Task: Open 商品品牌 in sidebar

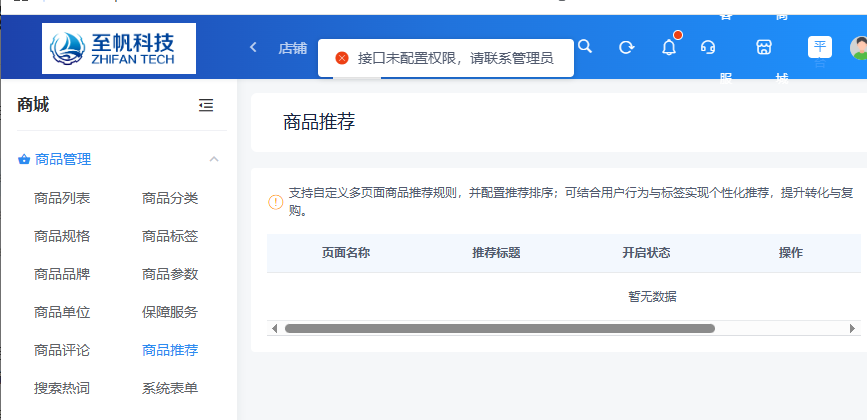Action: click(62, 274)
